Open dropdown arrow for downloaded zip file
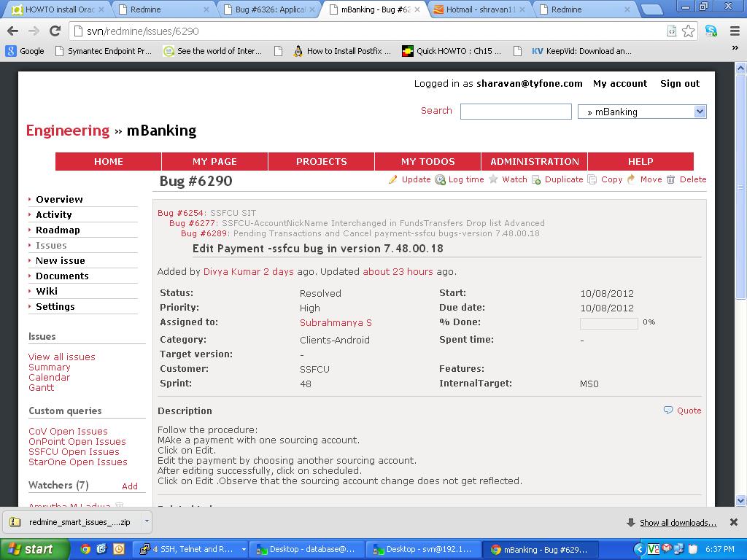Image resolution: width=747 pixels, height=560 pixels. coord(147,521)
